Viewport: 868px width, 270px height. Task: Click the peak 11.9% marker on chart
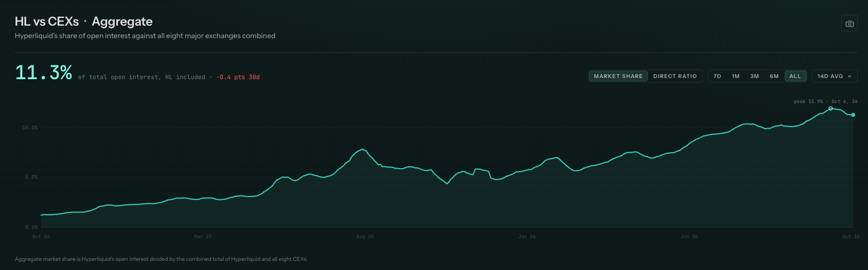point(830,108)
